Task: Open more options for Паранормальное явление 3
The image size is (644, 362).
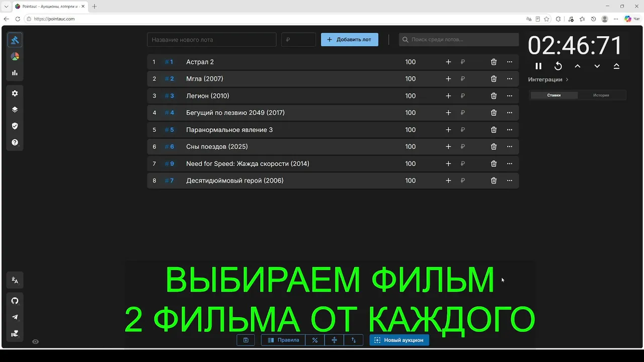Action: 510,130
